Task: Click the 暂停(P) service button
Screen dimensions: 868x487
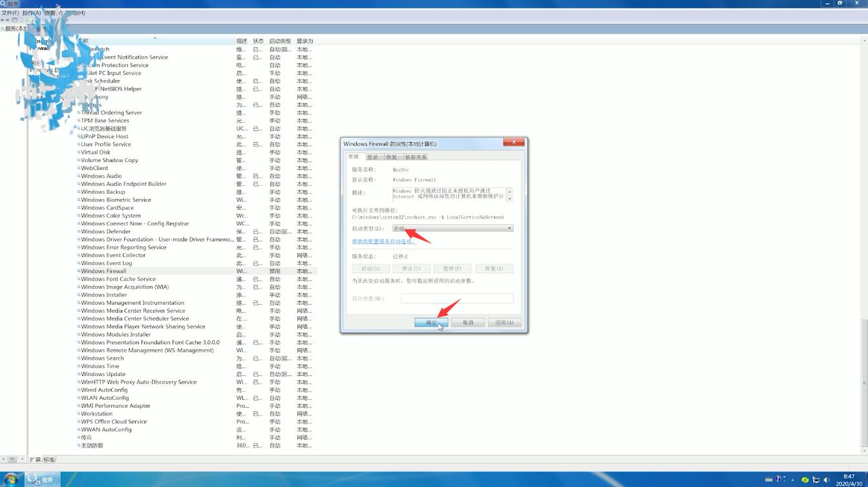Action: tap(453, 269)
